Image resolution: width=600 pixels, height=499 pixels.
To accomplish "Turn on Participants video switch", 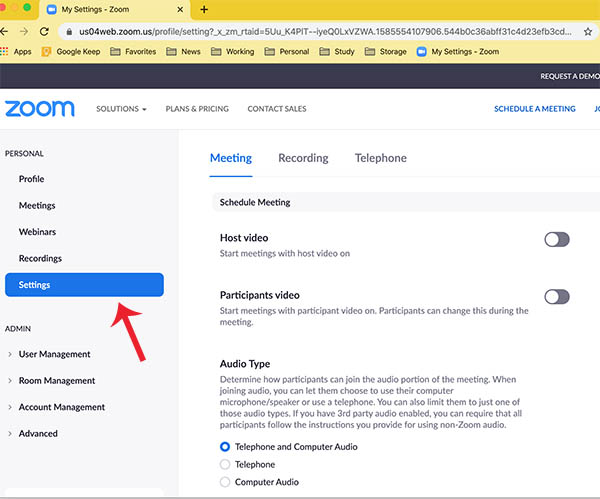I will click(557, 296).
